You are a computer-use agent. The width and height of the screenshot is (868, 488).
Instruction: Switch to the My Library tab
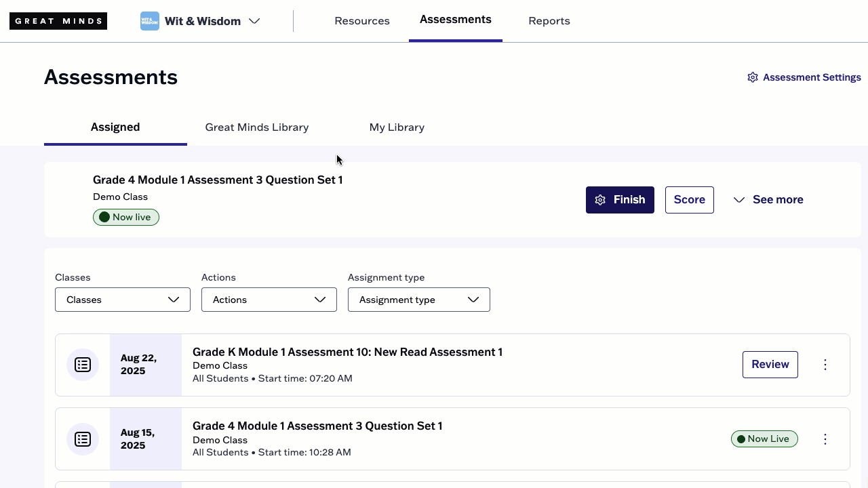[397, 127]
